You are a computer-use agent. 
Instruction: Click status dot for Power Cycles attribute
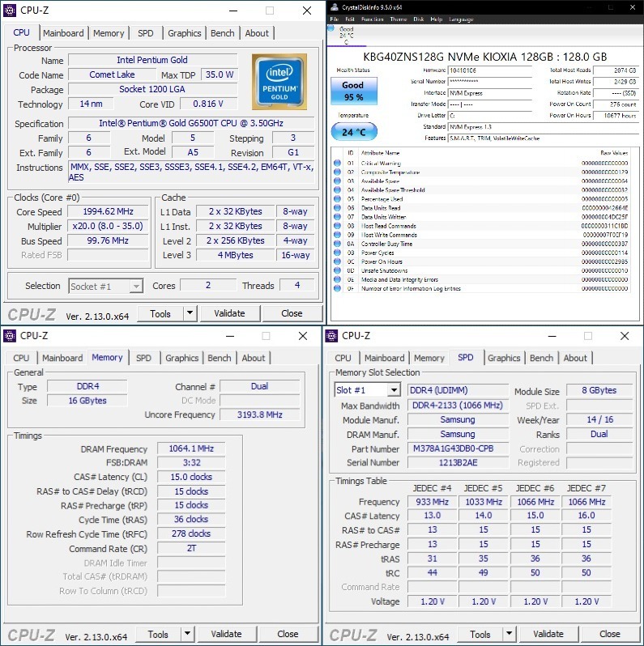point(337,253)
